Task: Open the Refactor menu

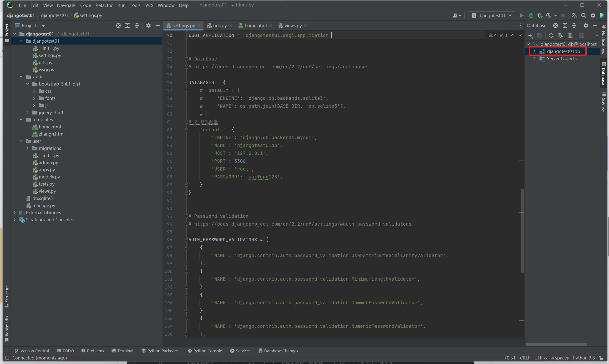Action: pos(104,5)
